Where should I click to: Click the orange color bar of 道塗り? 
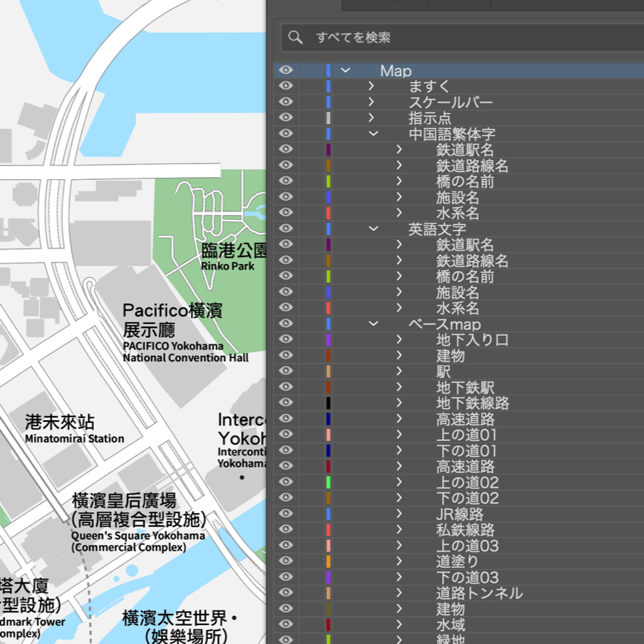(328, 561)
